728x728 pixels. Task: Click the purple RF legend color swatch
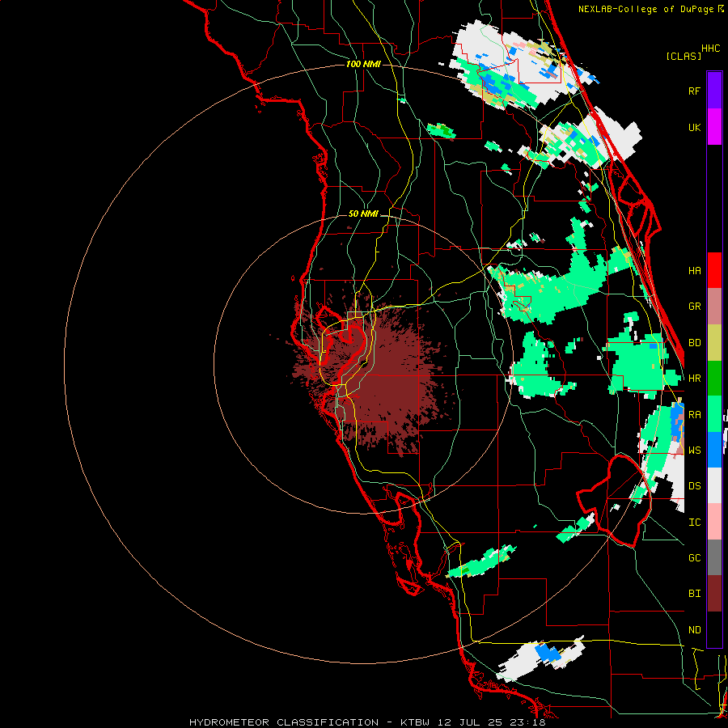point(714,90)
